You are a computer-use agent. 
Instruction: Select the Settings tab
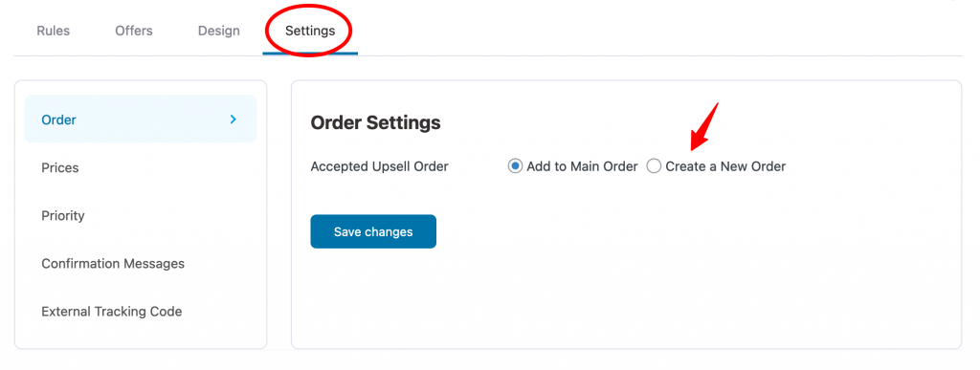[x=310, y=31]
